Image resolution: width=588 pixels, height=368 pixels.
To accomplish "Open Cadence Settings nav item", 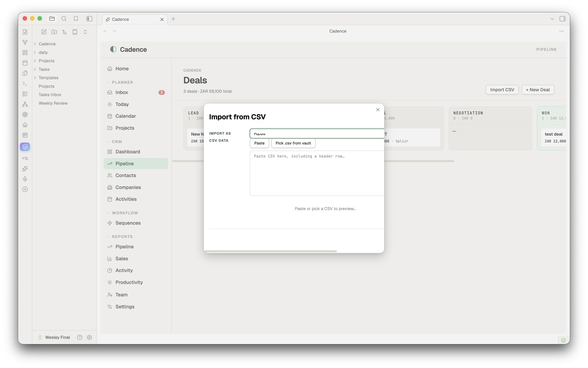I will pos(136,307).
